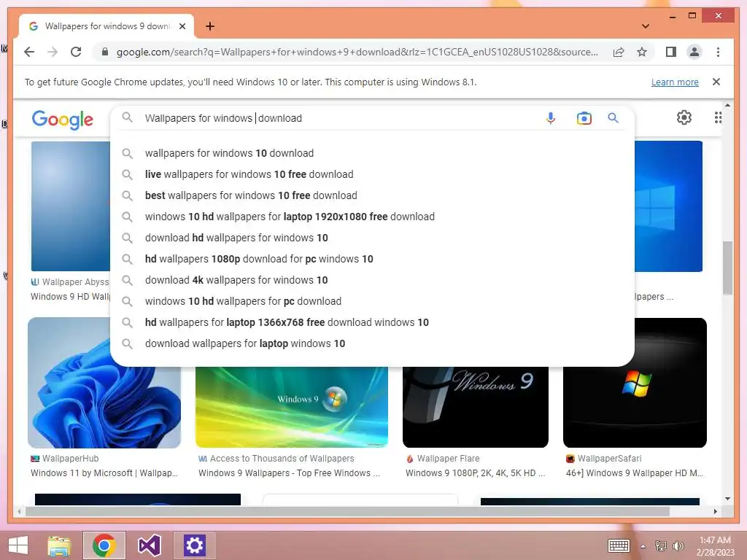The image size is (747, 560).
Task: Open 46+] Windows 9 Wallpaper HD link
Action: (635, 472)
